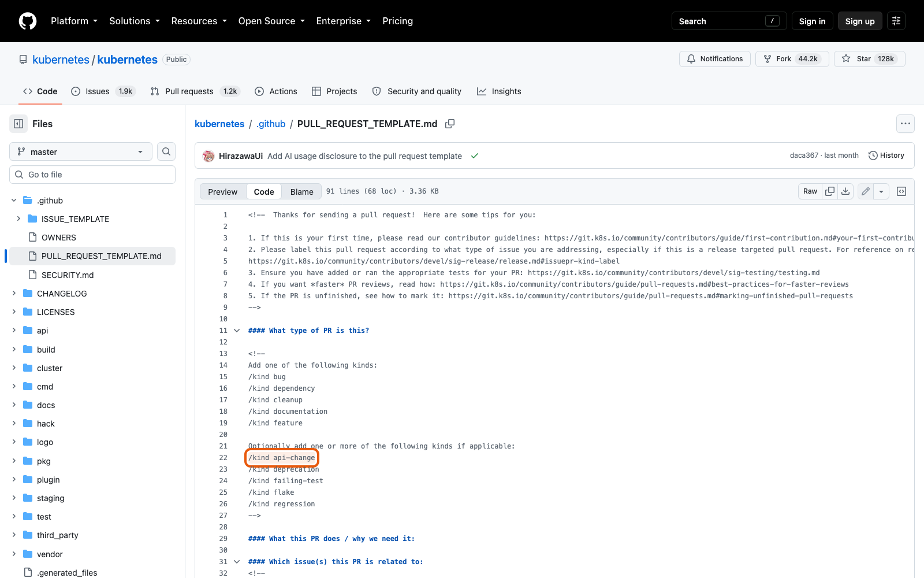Click the Star repository button
This screenshot has height=578, width=924.
[870, 59]
